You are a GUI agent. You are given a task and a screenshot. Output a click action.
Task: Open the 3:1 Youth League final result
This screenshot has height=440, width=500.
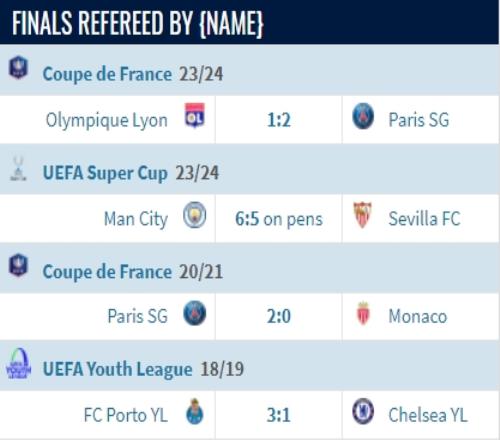[279, 415]
